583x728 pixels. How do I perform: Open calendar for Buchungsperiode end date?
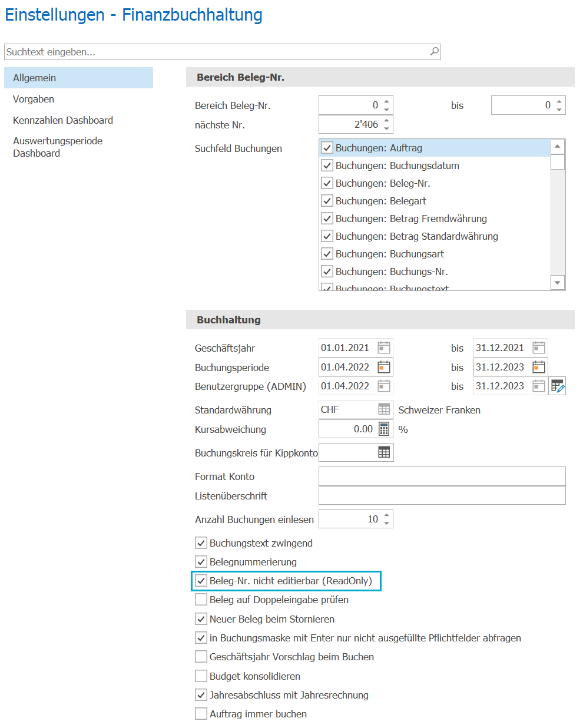(539, 367)
